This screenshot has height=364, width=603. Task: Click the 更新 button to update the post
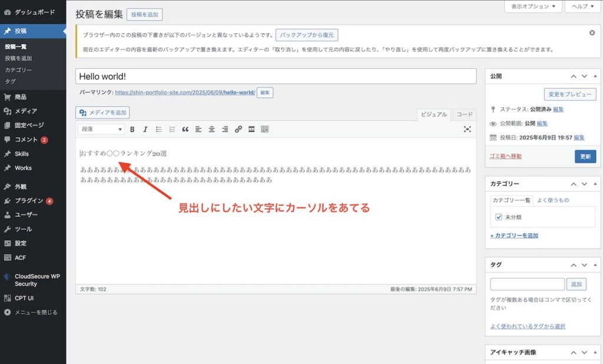(x=585, y=155)
